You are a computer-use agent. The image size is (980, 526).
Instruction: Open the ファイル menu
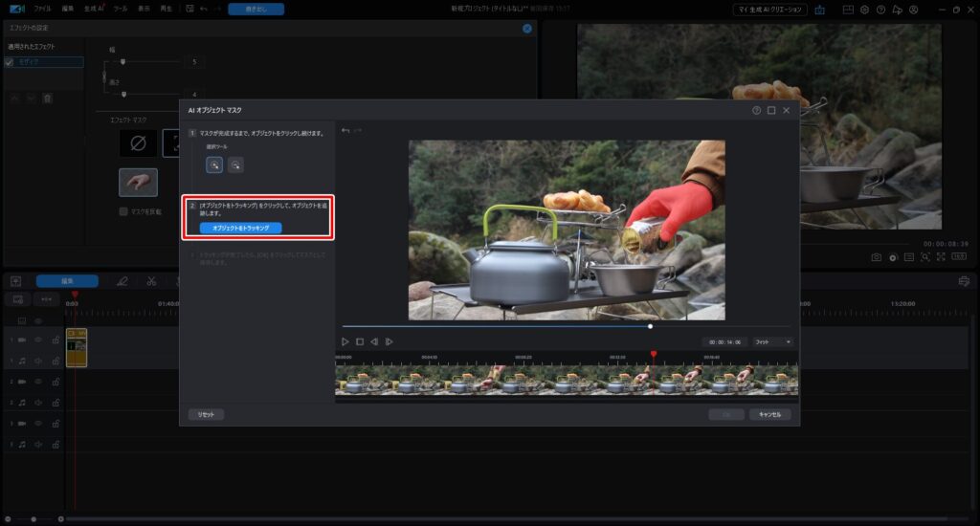pyautogui.click(x=43, y=9)
